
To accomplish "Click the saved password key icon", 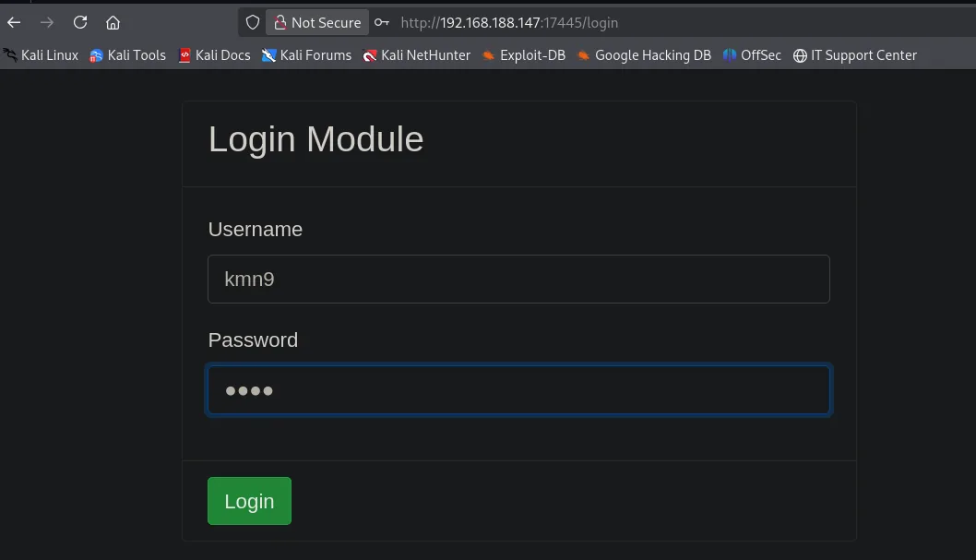I will pos(382,23).
